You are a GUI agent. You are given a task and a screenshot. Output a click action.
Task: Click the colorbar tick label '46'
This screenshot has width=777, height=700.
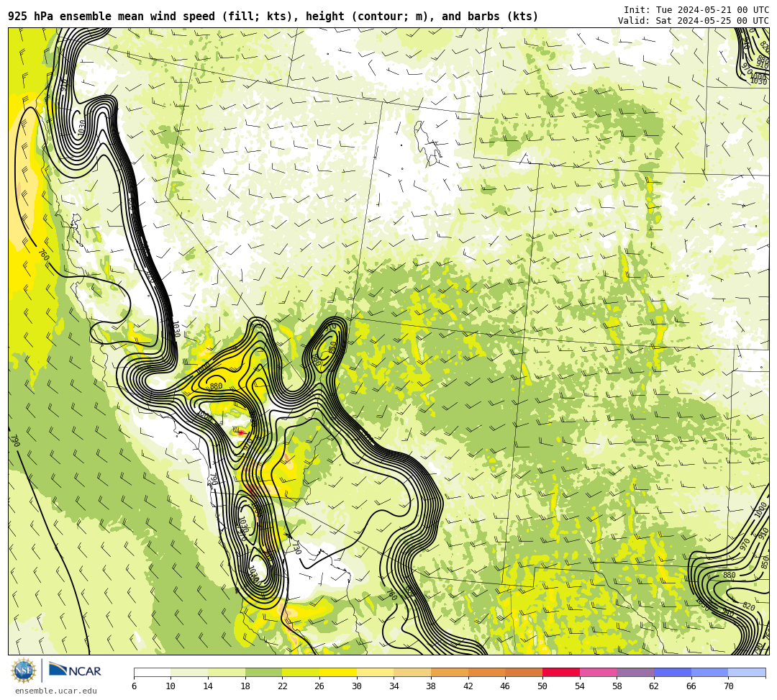tap(506, 686)
